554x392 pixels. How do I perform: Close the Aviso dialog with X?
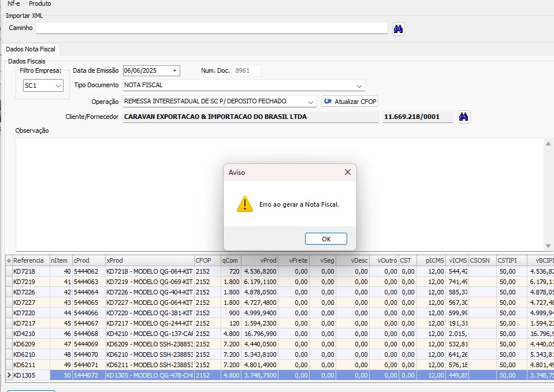pyautogui.click(x=347, y=172)
